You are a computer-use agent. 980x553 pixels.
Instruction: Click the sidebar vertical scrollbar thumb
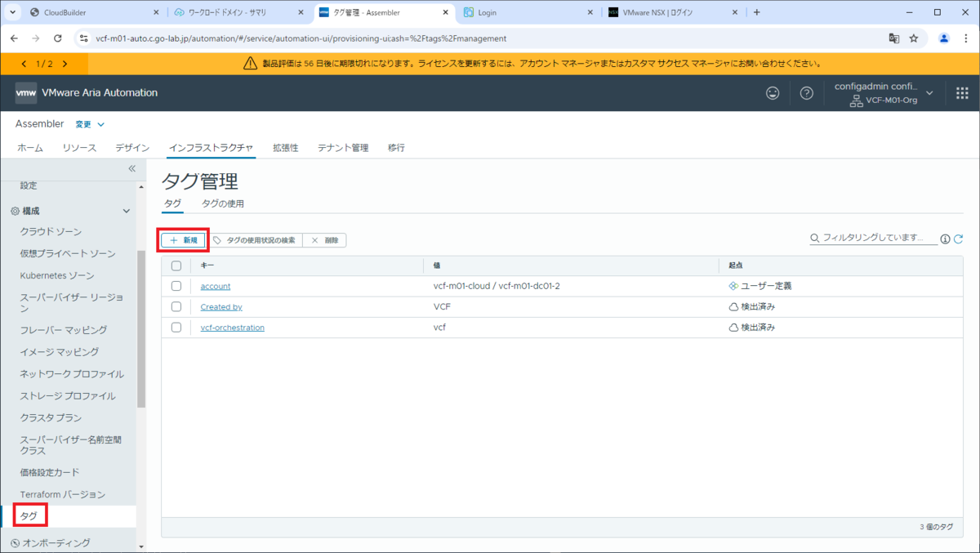141,328
